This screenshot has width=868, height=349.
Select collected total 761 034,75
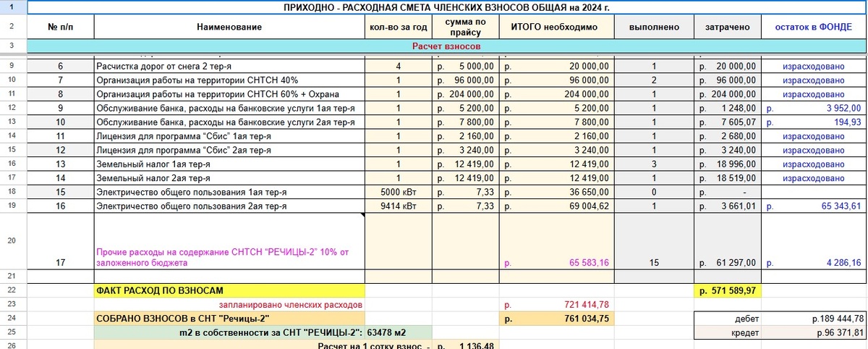[556, 318]
